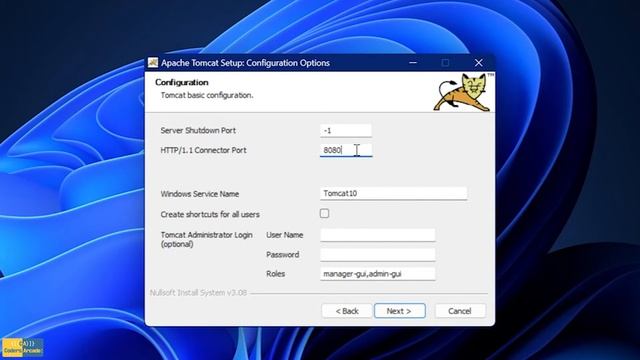The height and width of the screenshot is (360, 640).
Task: Click the Apache Tomcat cat logo
Action: (x=462, y=92)
